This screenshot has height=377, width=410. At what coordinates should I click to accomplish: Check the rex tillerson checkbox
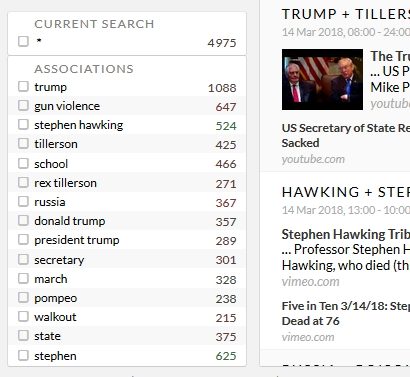point(23,182)
